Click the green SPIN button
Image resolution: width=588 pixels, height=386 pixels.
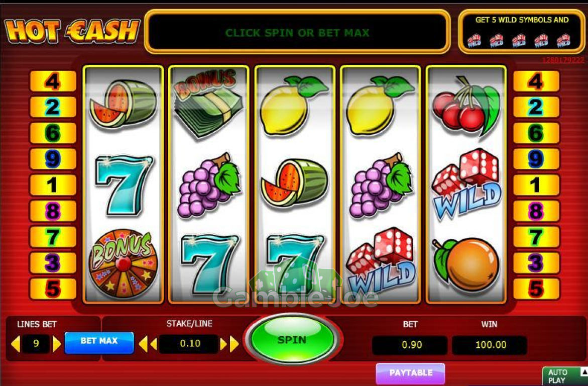point(292,339)
